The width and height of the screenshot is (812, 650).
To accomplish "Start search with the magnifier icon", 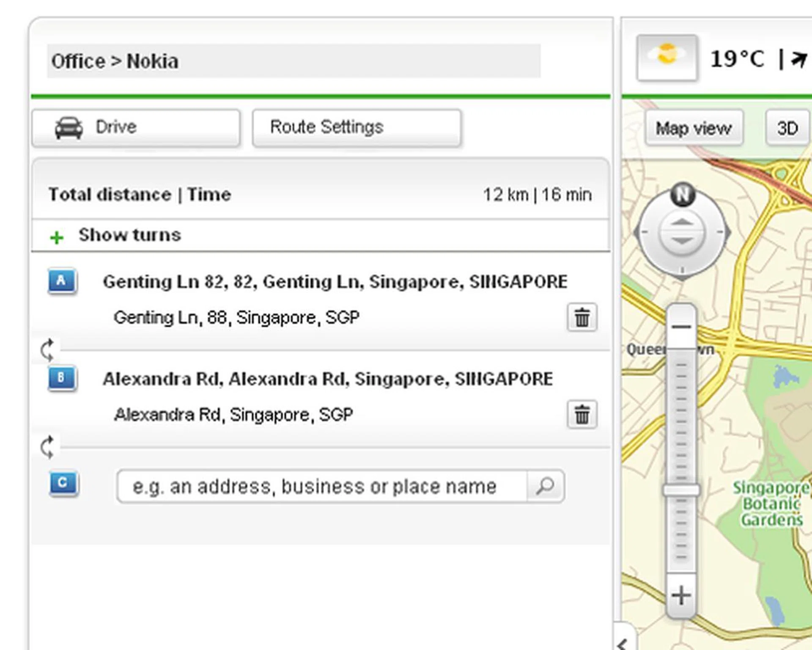I will point(546,486).
